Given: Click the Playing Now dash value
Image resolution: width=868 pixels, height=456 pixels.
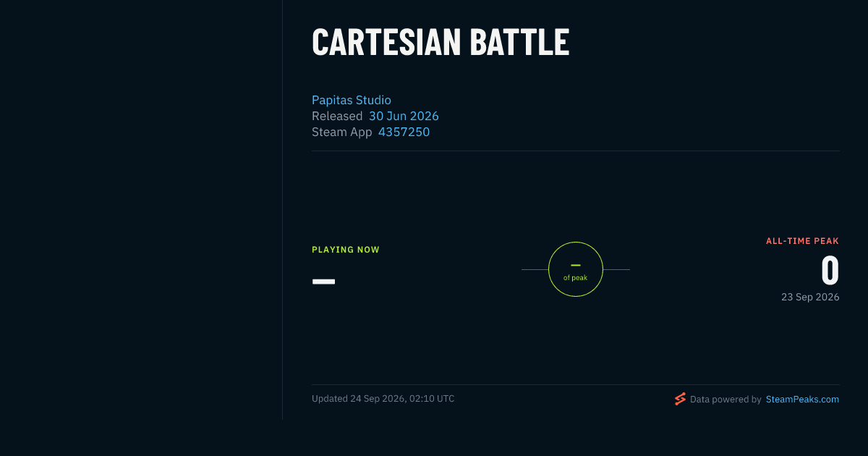Looking at the screenshot, I should (x=323, y=281).
